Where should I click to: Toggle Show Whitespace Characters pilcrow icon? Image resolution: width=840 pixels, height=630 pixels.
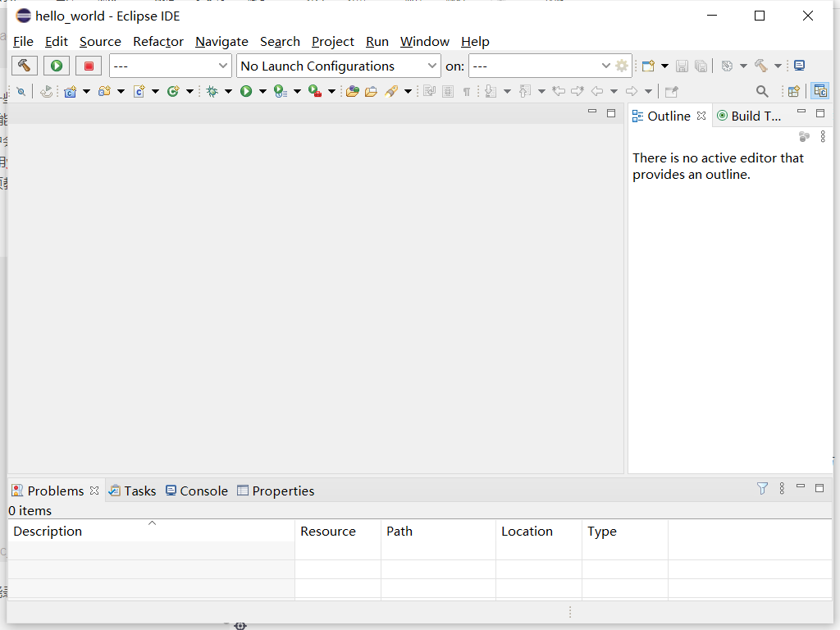[467, 92]
